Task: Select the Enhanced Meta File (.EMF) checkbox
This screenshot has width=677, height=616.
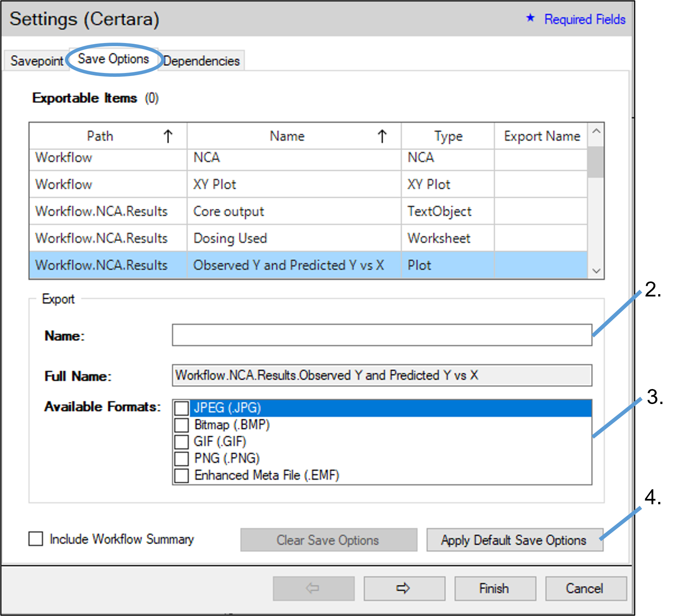Action: (x=182, y=475)
